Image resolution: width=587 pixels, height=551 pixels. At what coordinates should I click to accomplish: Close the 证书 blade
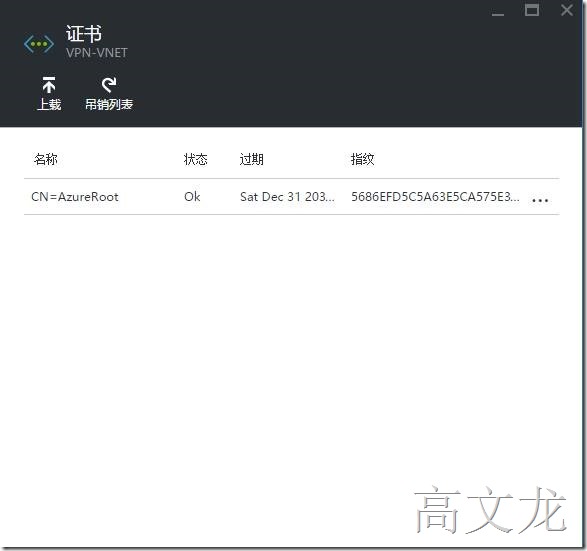(x=567, y=10)
